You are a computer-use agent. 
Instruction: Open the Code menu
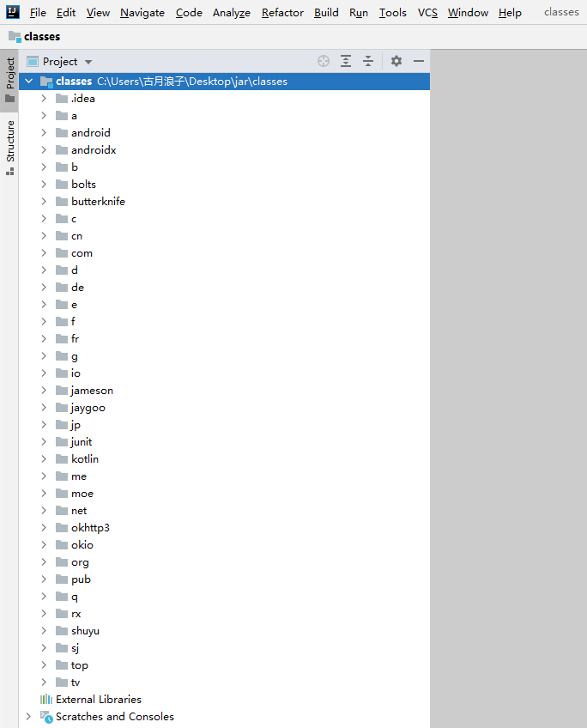click(x=189, y=13)
